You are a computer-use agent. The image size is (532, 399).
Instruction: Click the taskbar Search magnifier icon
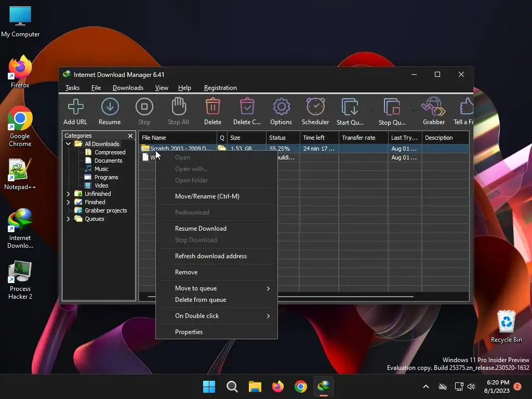click(x=232, y=387)
